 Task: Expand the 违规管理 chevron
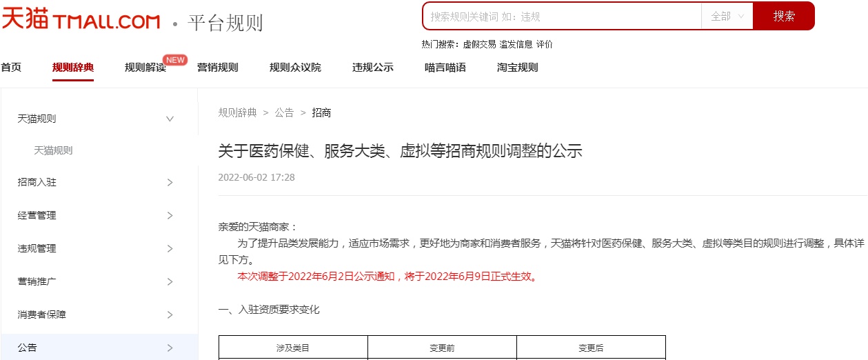[x=170, y=248]
